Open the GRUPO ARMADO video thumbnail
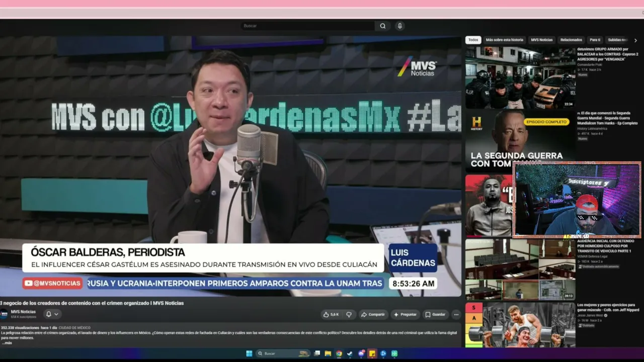This screenshot has height=362, width=644. tap(520, 78)
